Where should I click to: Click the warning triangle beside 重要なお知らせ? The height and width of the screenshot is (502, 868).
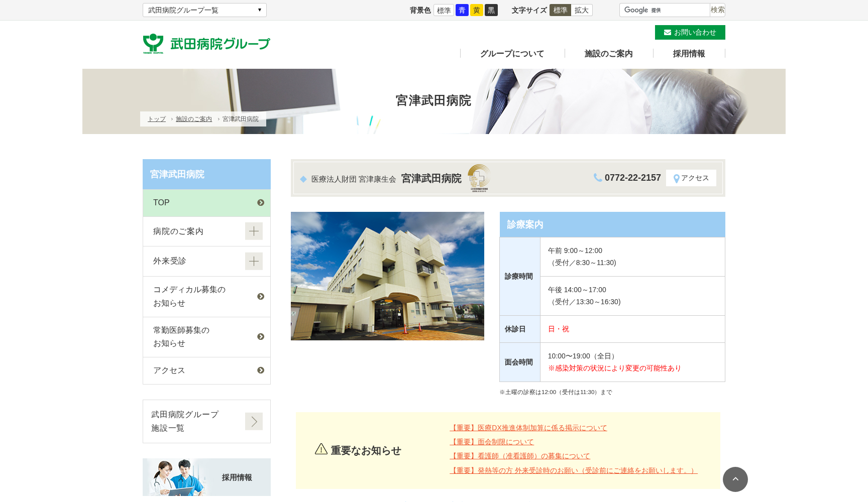[320, 450]
